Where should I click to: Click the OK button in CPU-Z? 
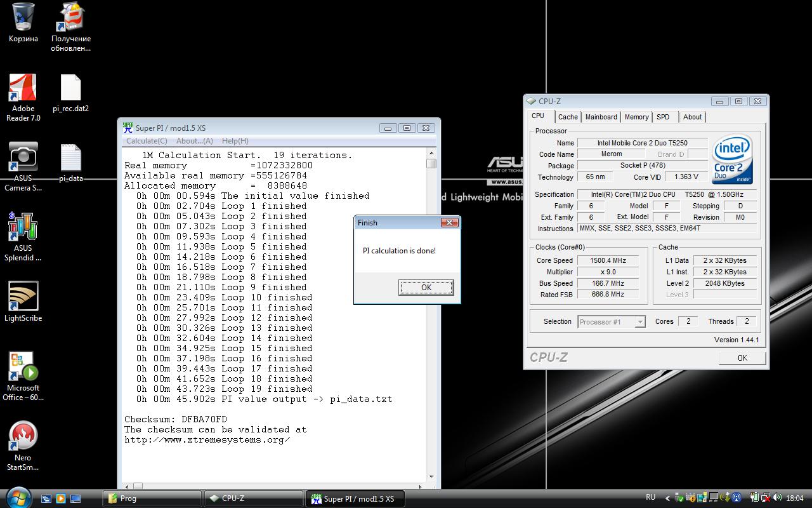(742, 358)
